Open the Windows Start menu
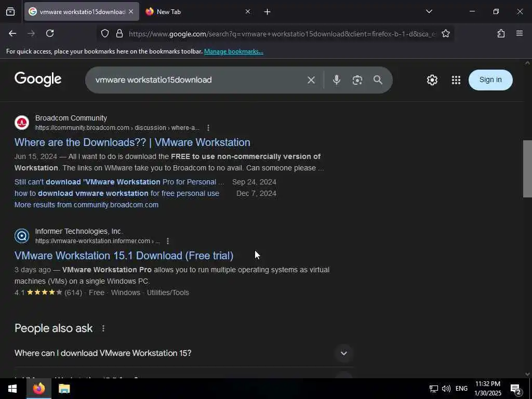The width and height of the screenshot is (532, 399). (x=12, y=389)
